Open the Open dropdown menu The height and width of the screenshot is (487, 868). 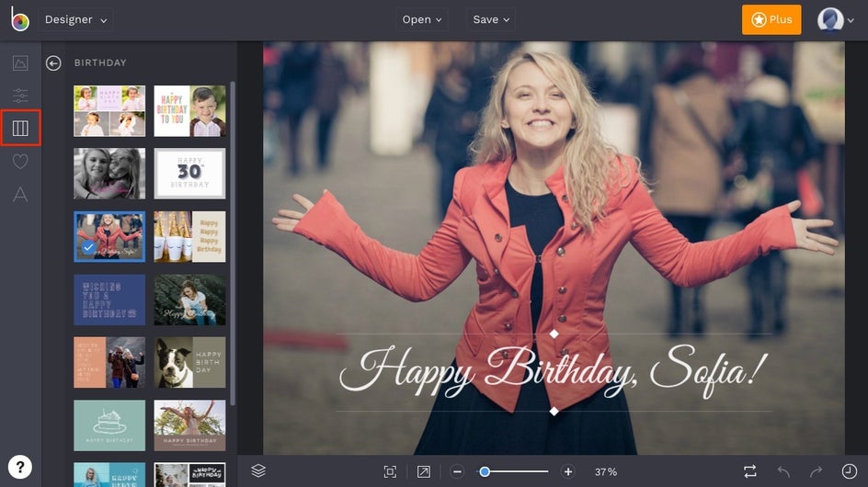click(422, 20)
